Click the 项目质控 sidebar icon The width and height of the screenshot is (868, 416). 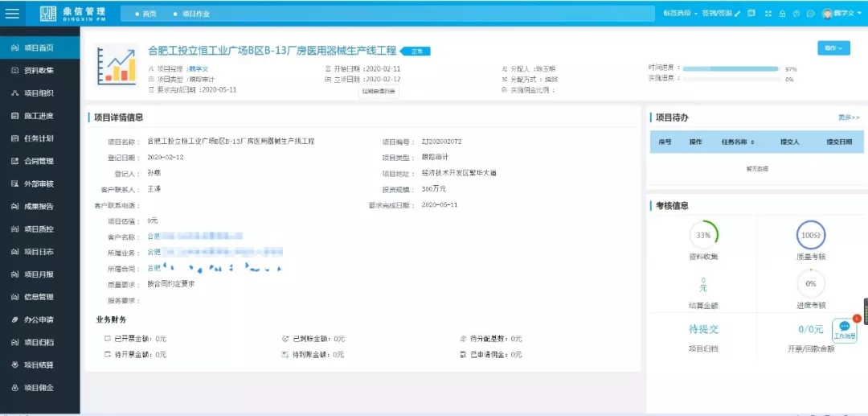point(15,229)
